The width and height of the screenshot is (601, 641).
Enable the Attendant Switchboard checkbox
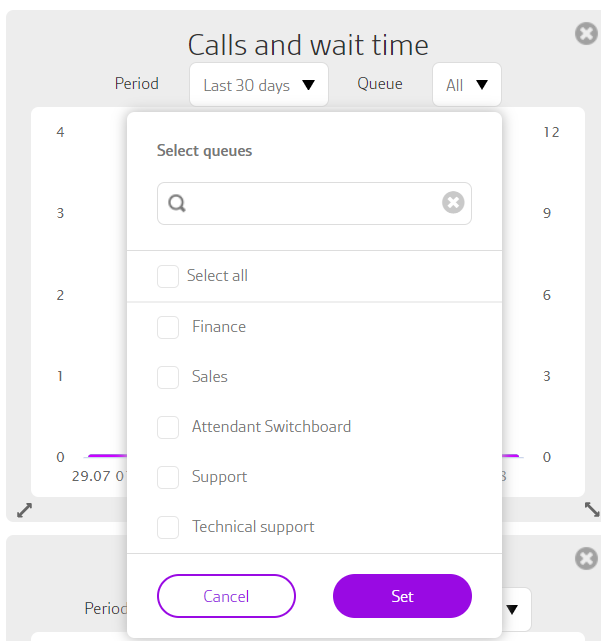coord(168,427)
